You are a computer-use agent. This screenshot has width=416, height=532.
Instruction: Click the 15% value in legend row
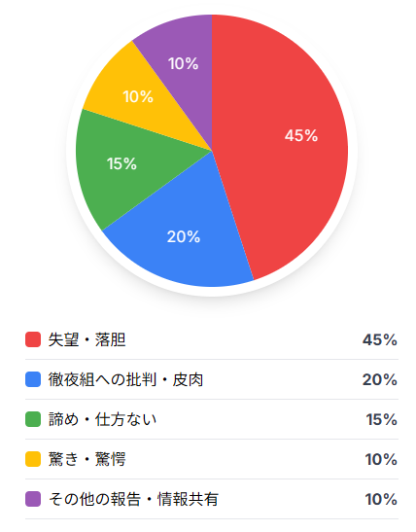(381, 419)
